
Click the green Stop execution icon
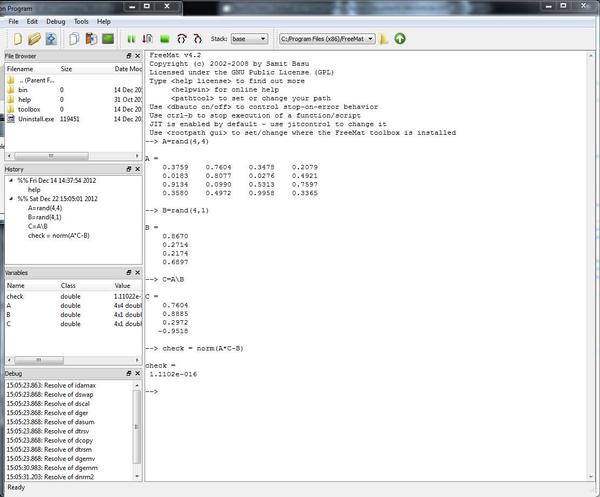[x=165, y=39]
